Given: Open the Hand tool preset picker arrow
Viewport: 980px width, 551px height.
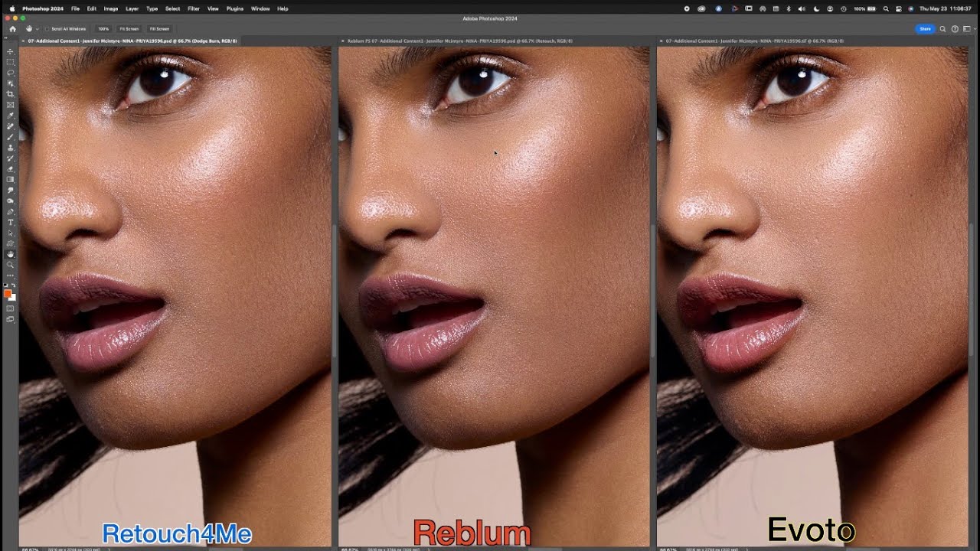Looking at the screenshot, I should [x=37, y=29].
